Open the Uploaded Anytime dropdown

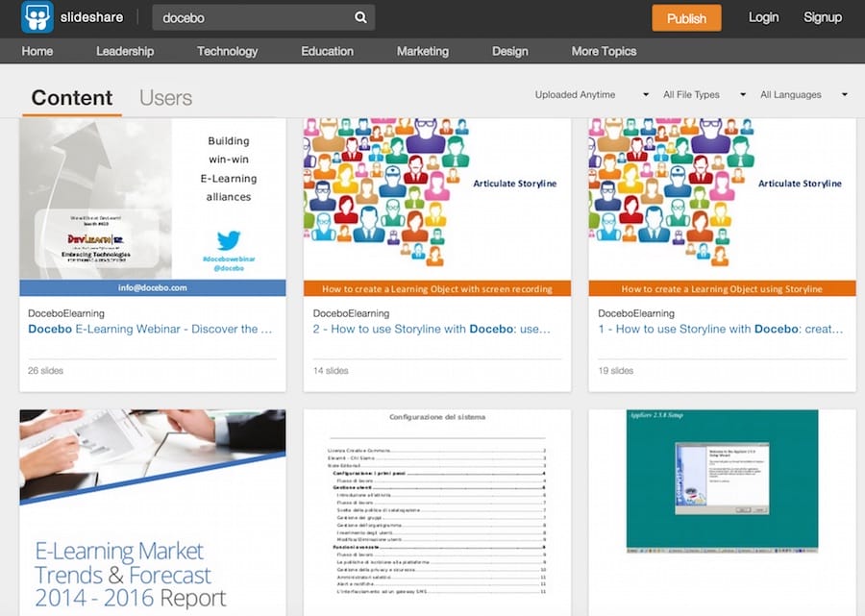[x=591, y=95]
